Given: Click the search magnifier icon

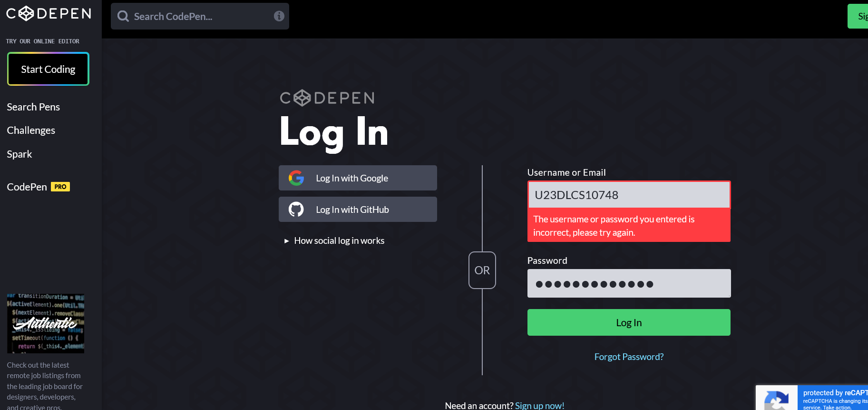Looking at the screenshot, I should [x=123, y=16].
